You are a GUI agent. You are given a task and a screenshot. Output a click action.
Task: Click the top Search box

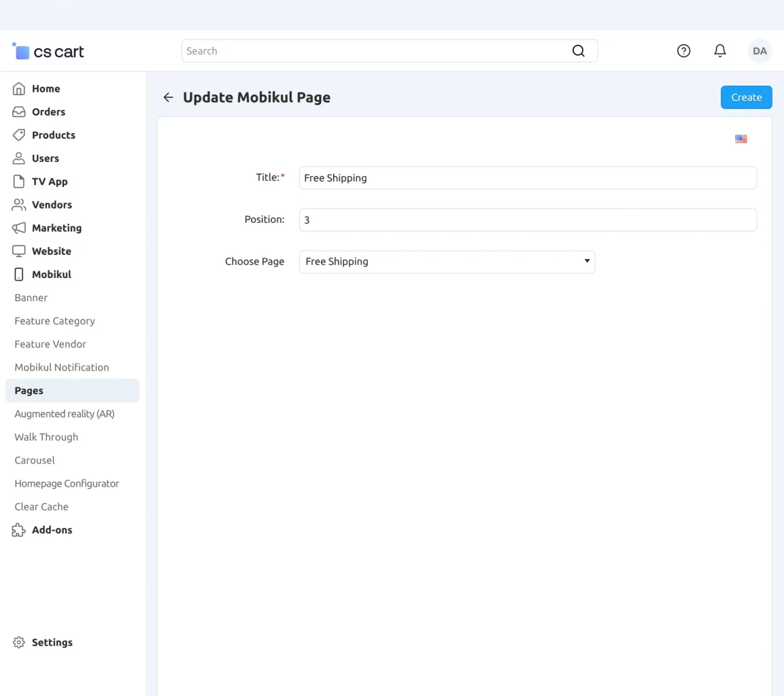(374, 51)
